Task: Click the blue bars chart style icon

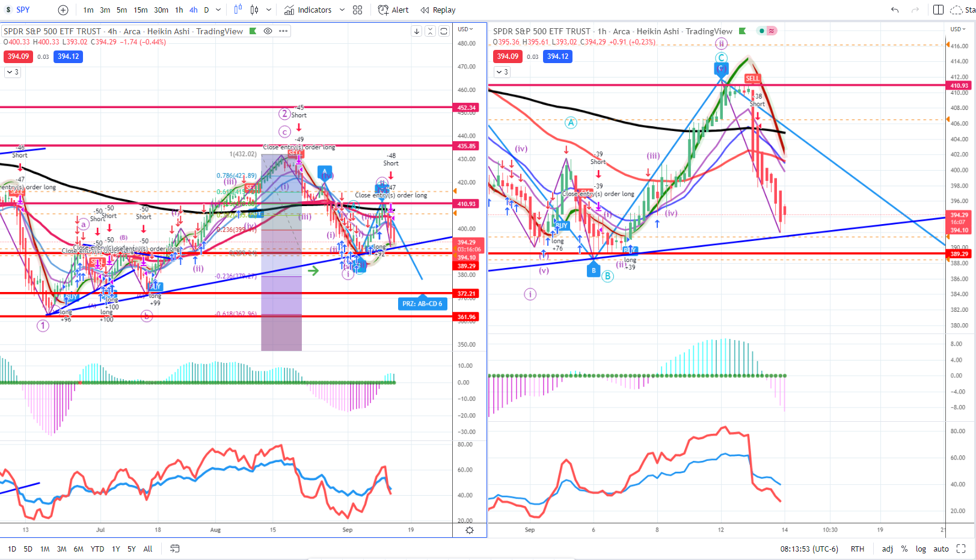Action: coord(238,10)
